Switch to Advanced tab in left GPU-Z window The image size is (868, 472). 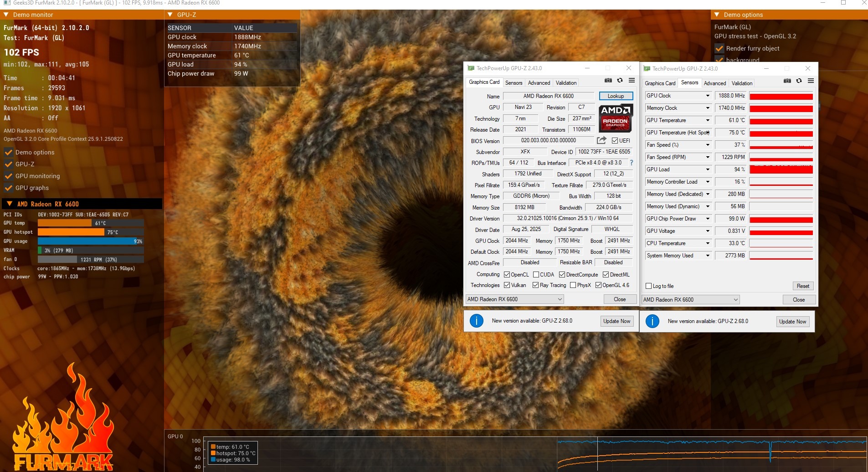[539, 83]
